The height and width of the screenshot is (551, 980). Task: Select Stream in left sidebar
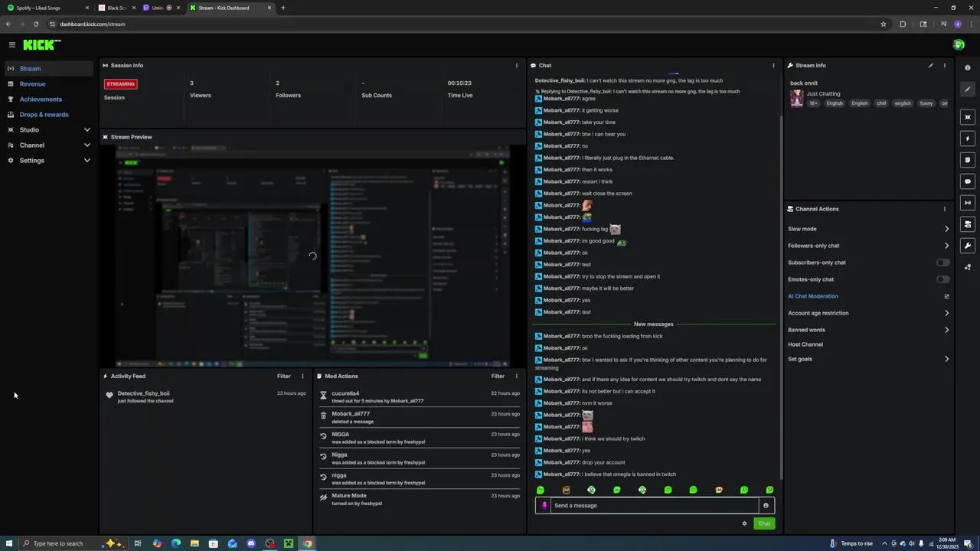tap(49, 69)
